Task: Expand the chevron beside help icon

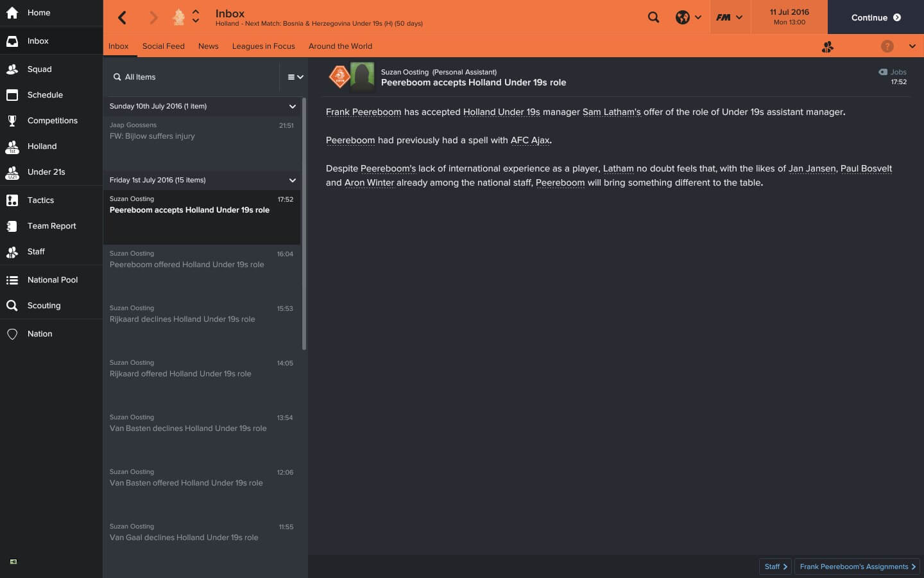Action: 912,46
